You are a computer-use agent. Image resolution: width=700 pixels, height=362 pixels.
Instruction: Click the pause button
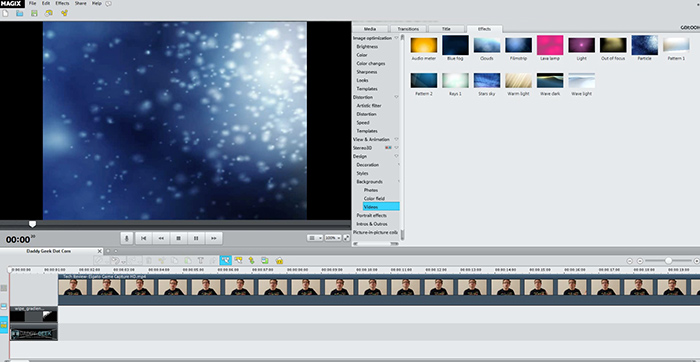tap(196, 238)
